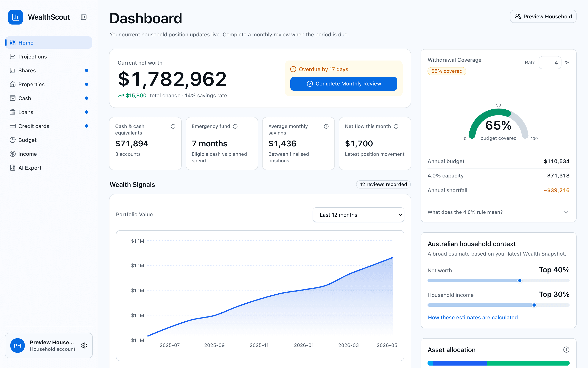Click the 4.0% capacity $71,318 value
The image size is (588, 368).
pos(558,175)
